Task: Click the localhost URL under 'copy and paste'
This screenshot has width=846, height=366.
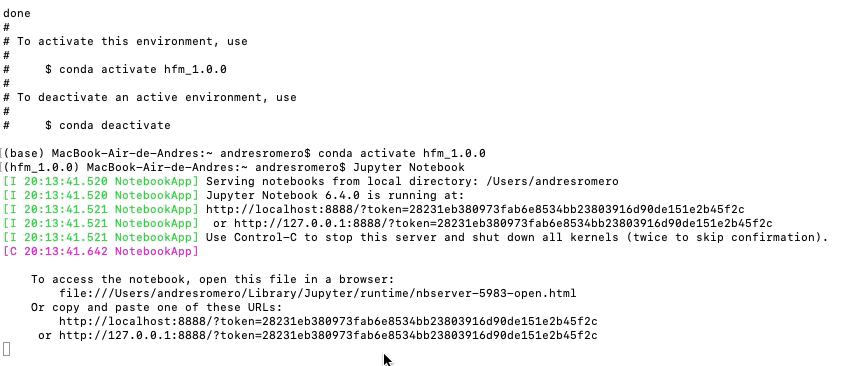Action: (x=328, y=321)
